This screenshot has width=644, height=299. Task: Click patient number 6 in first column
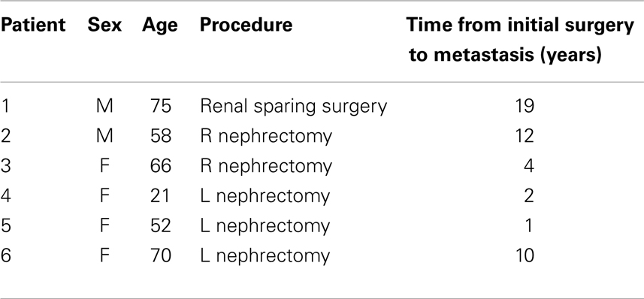tap(5, 256)
